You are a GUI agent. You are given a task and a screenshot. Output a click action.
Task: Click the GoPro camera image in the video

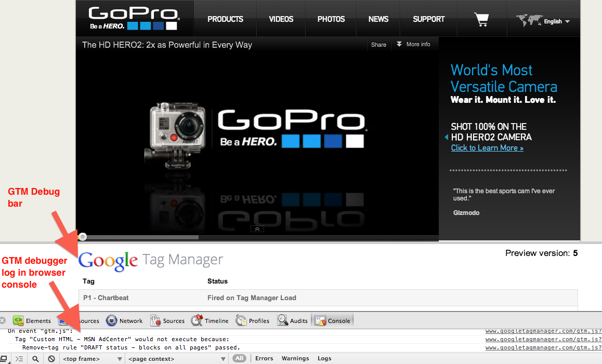175,135
